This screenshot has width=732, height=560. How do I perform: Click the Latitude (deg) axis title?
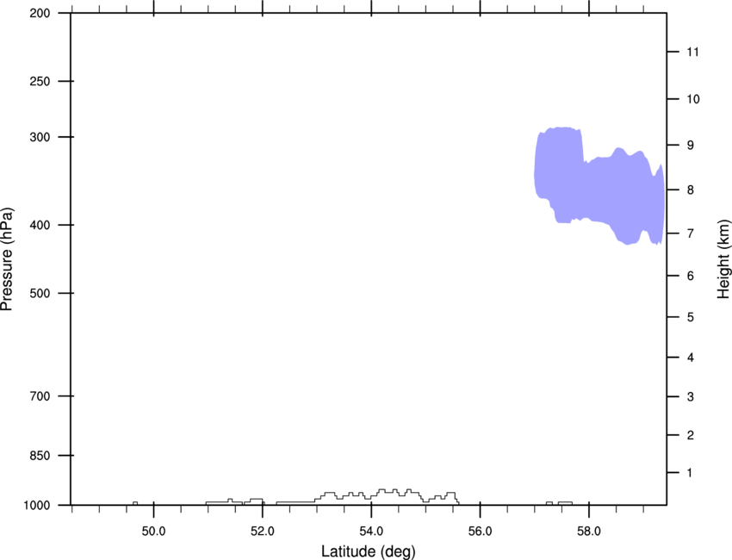click(369, 551)
